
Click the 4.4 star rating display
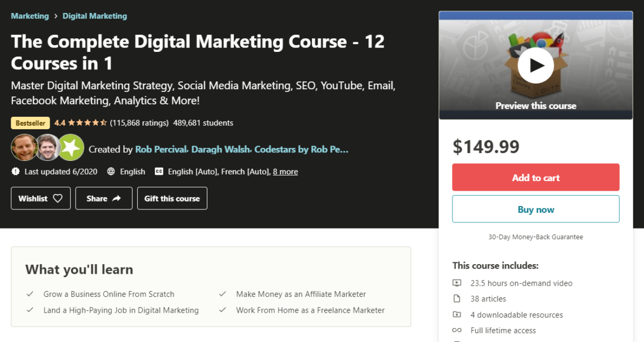(x=77, y=122)
